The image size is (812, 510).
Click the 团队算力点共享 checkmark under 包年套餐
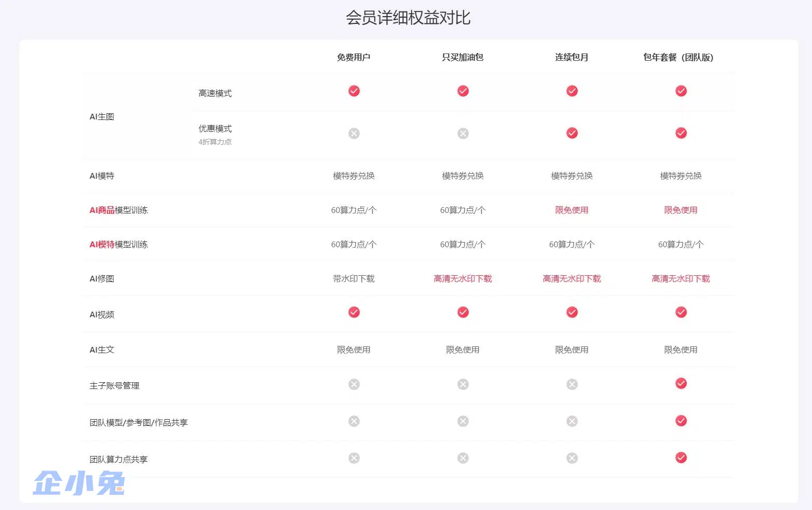click(x=681, y=458)
